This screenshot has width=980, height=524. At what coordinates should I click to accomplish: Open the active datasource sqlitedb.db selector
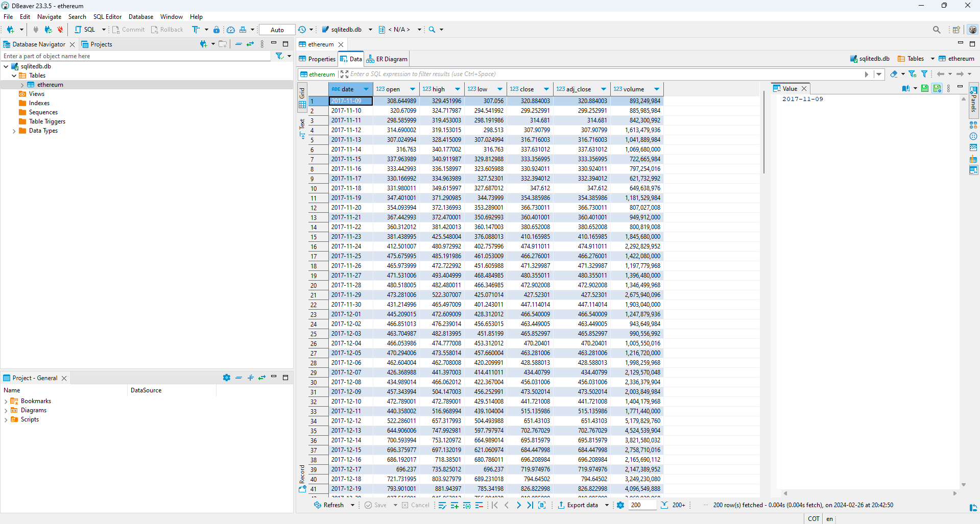[x=347, y=30]
